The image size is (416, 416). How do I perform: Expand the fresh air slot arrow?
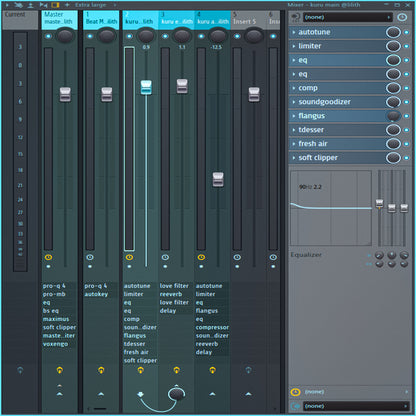[x=294, y=144]
